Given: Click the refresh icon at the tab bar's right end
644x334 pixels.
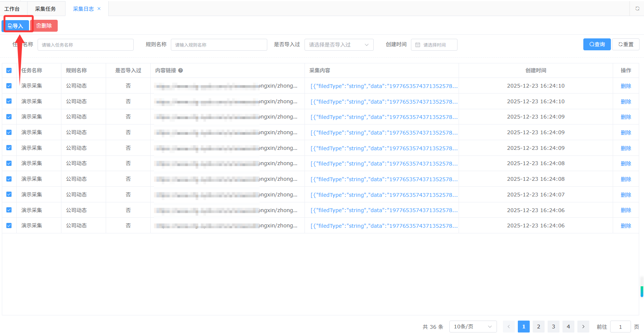Looking at the screenshot, I should click(x=637, y=9).
